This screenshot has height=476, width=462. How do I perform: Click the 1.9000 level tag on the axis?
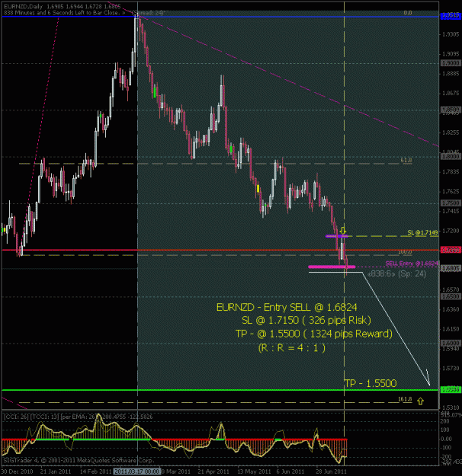[450, 63]
